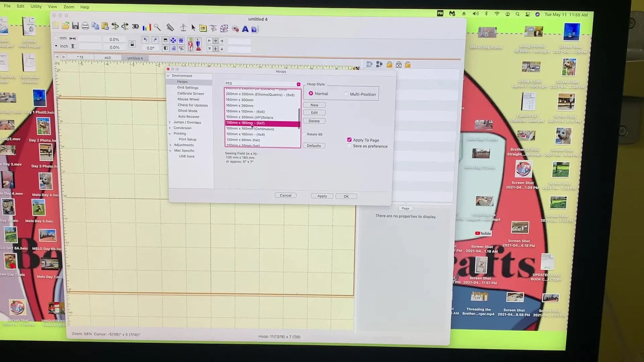Image resolution: width=644 pixels, height=362 pixels.
Task: Open the Utility menu
Action: 36,6
